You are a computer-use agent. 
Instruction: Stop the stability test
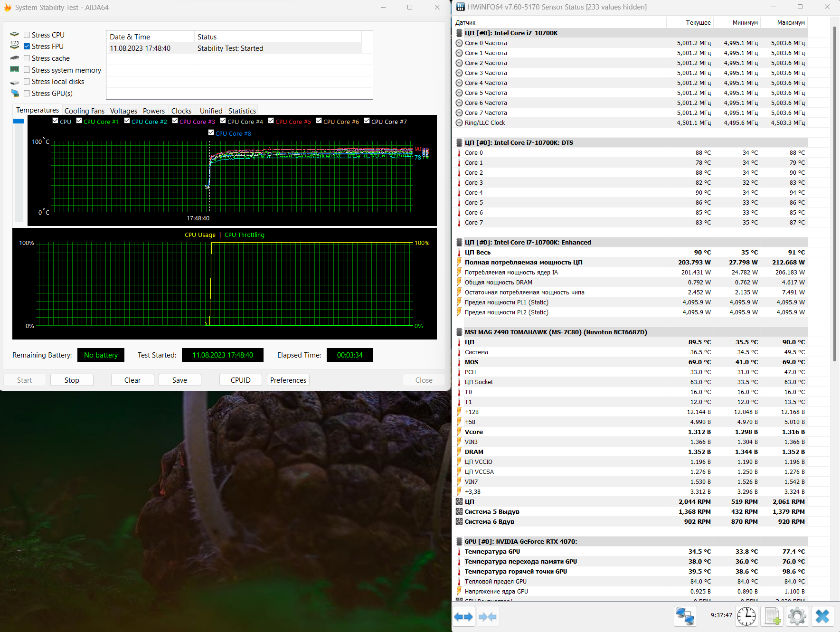tap(72, 380)
